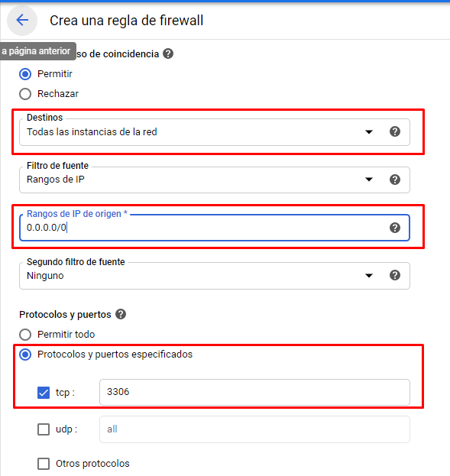Choose the Permitir todo radio option
Image resolution: width=450 pixels, height=476 pixels.
tap(25, 335)
